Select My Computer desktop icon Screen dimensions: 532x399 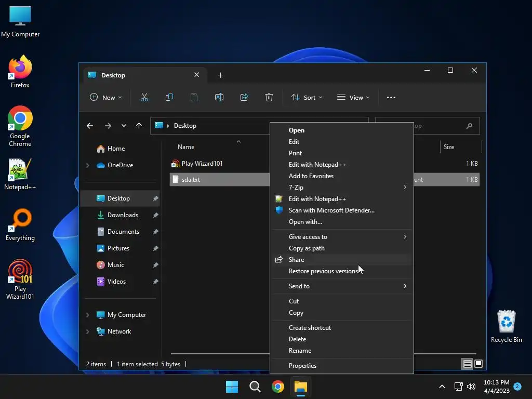coord(20,21)
